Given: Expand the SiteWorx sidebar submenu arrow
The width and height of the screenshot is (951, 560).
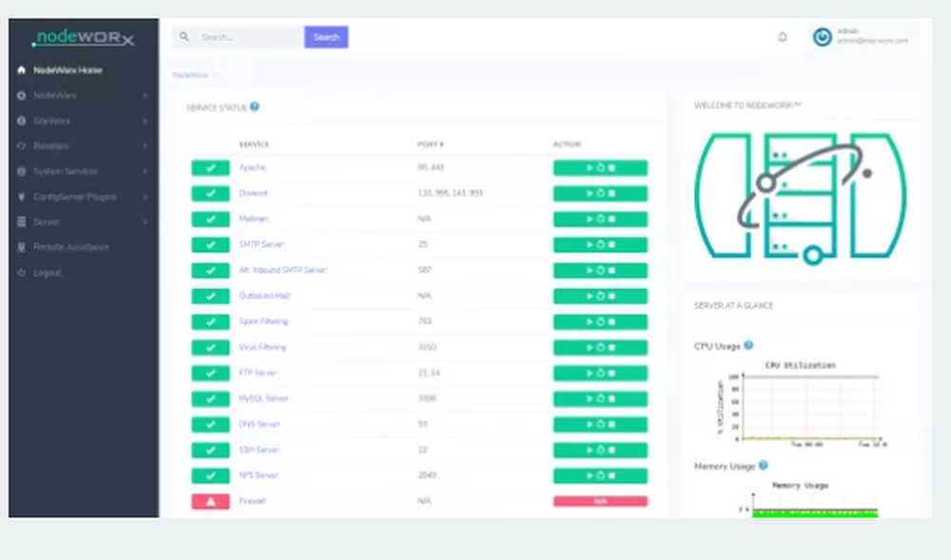Looking at the screenshot, I should [146, 121].
